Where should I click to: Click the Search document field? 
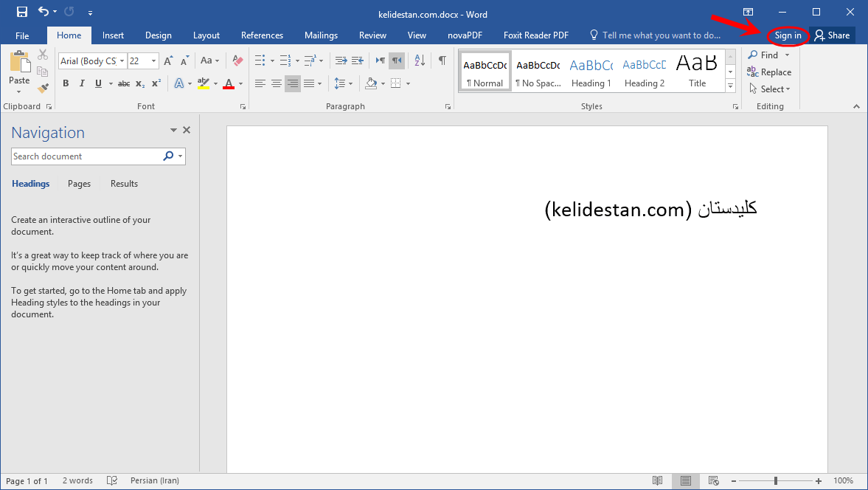pyautogui.click(x=86, y=156)
